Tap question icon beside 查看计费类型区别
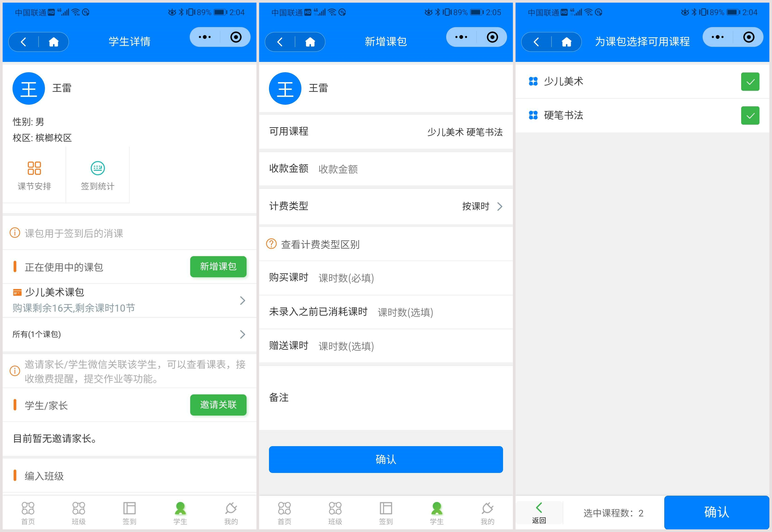This screenshot has width=772, height=532. tap(271, 244)
